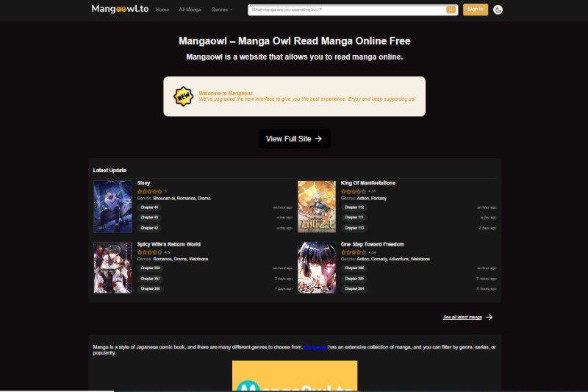Click the star rating of King Of Manifestations
This screenshot has width=588, height=392.
[x=354, y=191]
